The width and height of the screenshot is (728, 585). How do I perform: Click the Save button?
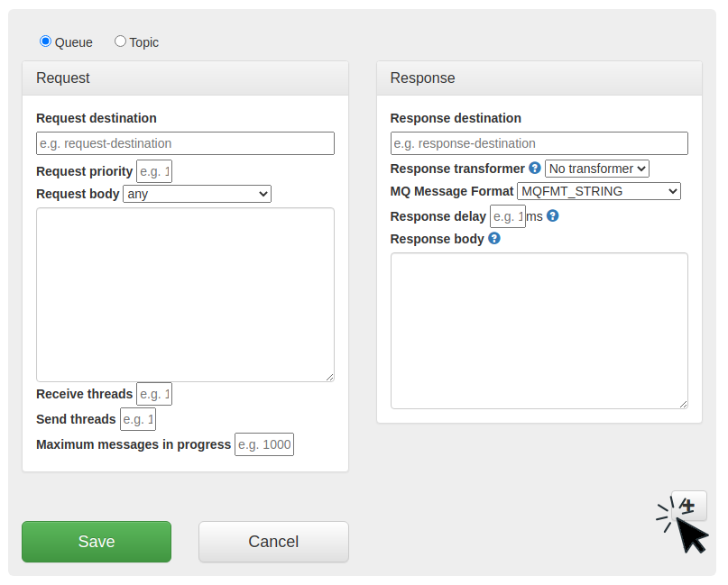click(96, 542)
